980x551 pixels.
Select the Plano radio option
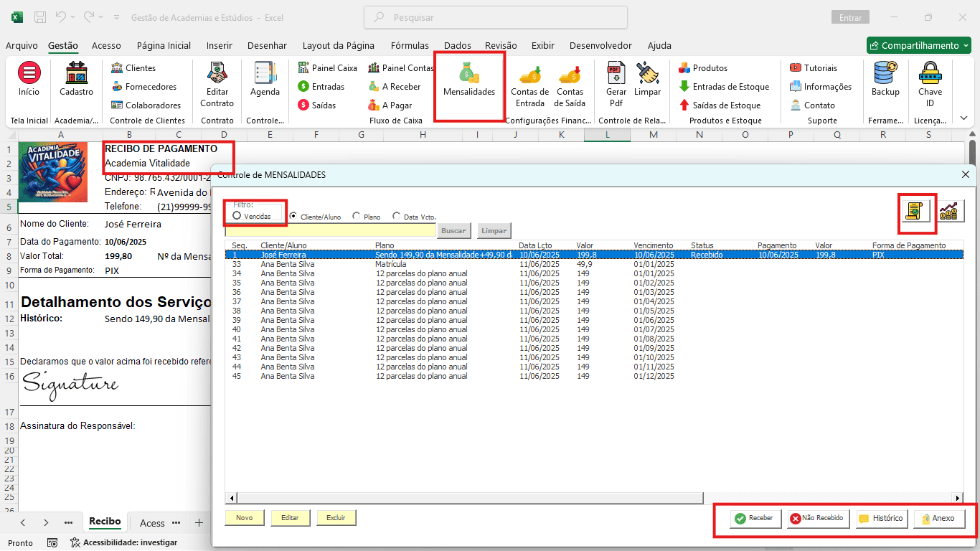click(x=357, y=216)
